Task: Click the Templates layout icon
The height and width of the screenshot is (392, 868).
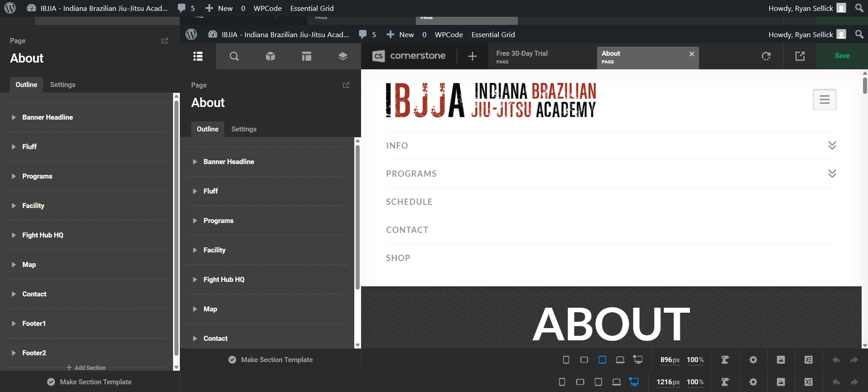Action: (307, 56)
